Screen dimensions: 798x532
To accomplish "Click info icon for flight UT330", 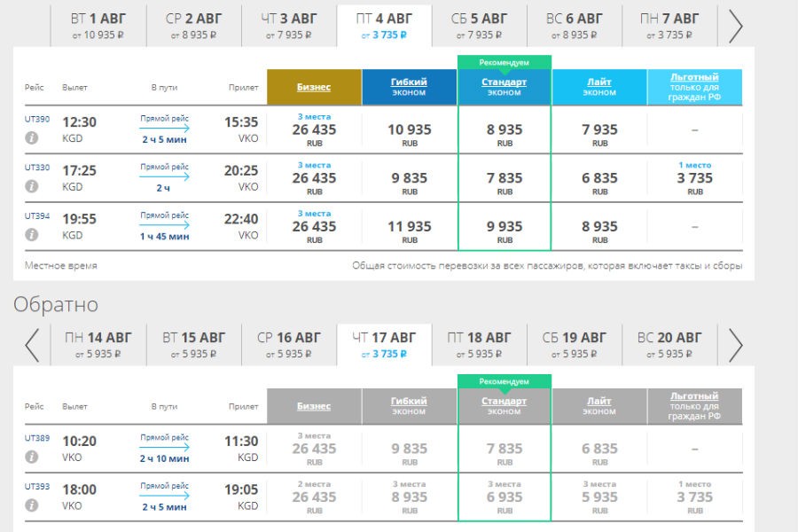I will [x=32, y=186].
